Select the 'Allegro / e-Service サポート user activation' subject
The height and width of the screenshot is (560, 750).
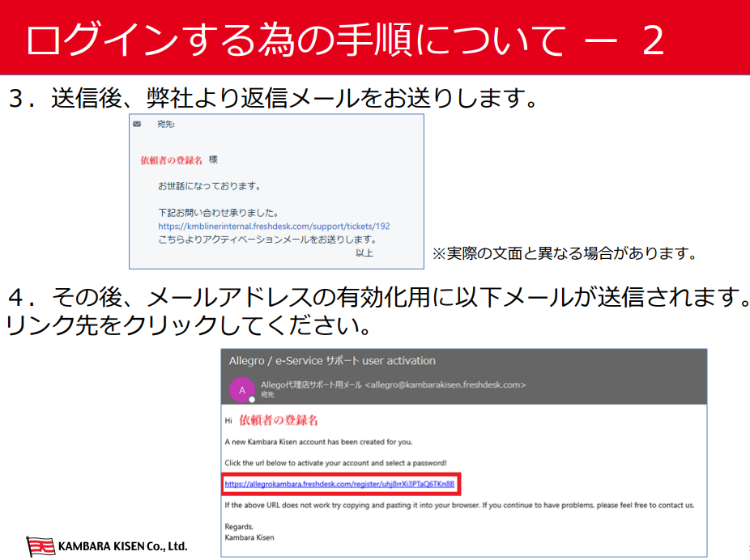tap(332, 361)
